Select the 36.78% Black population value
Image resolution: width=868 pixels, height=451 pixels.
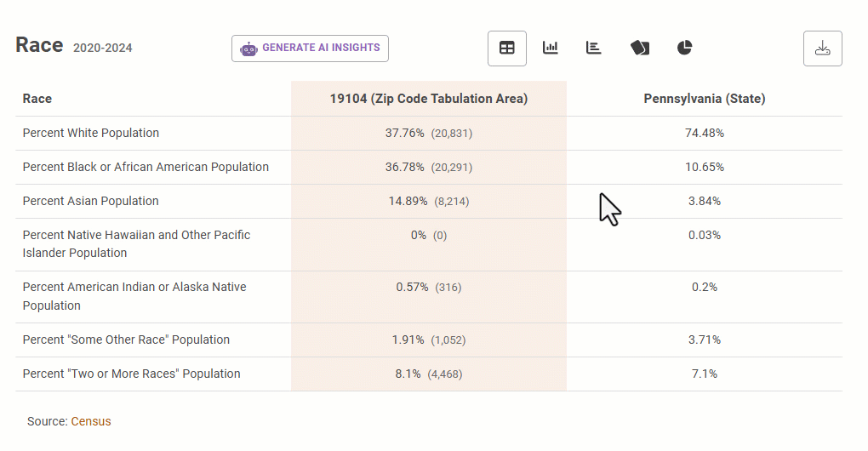tap(405, 167)
